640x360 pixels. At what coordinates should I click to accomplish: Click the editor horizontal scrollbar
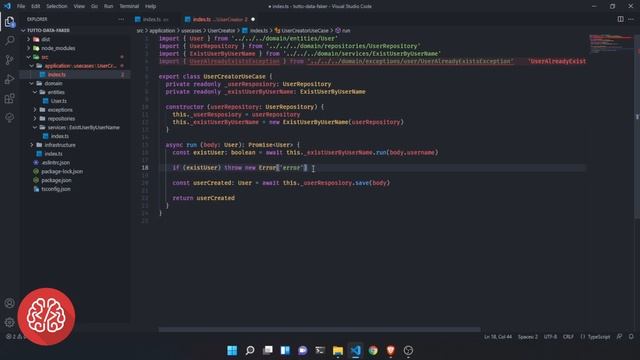click(319, 329)
